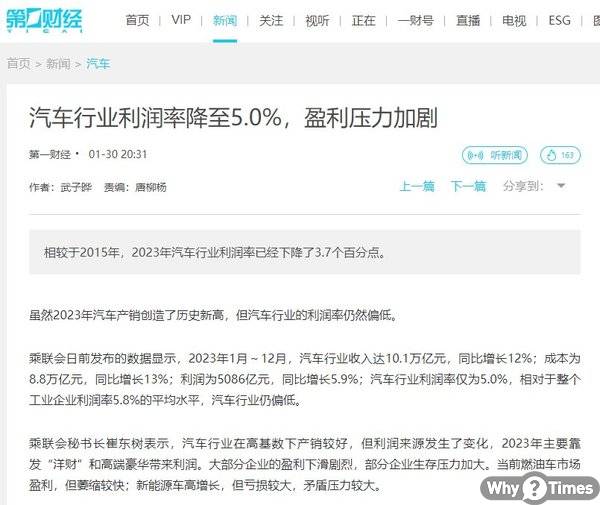Go to 首页 in breadcrumb
The image size is (600, 505).
click(19, 64)
